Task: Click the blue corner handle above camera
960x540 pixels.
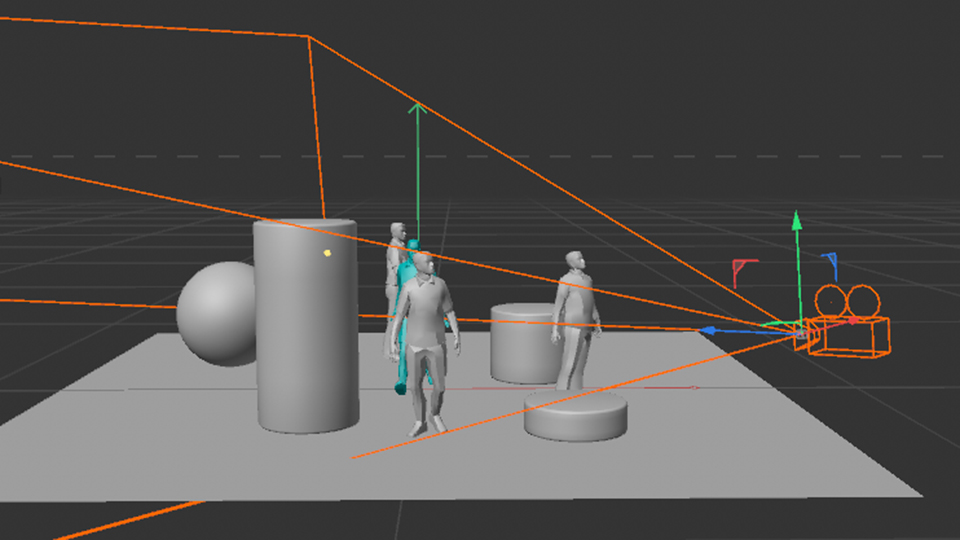Action: [830, 261]
